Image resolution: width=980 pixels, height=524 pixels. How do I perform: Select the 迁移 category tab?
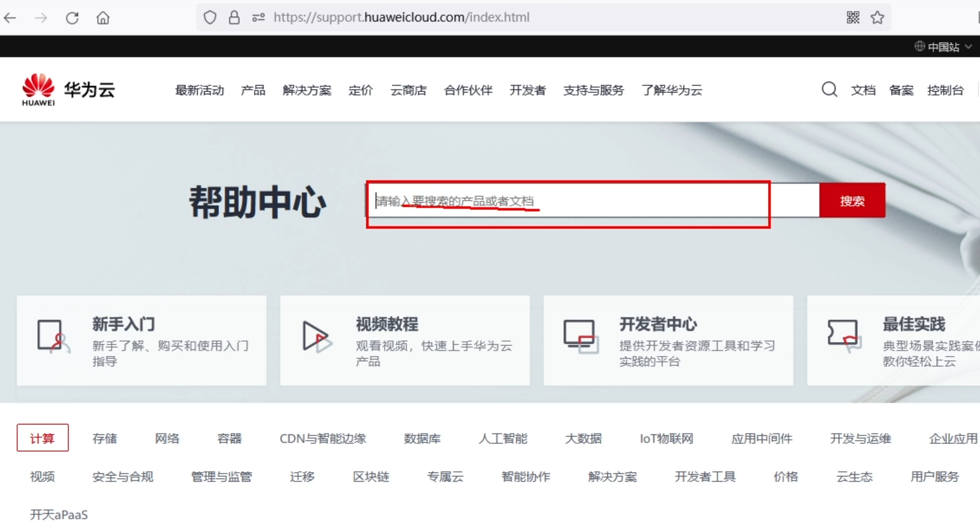[302, 477]
